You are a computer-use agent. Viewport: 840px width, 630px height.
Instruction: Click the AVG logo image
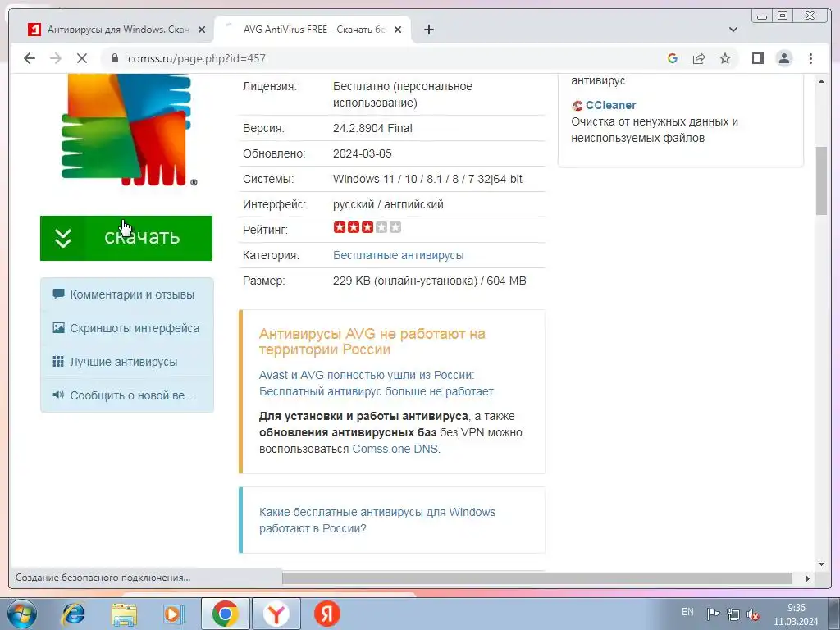pyautogui.click(x=127, y=130)
